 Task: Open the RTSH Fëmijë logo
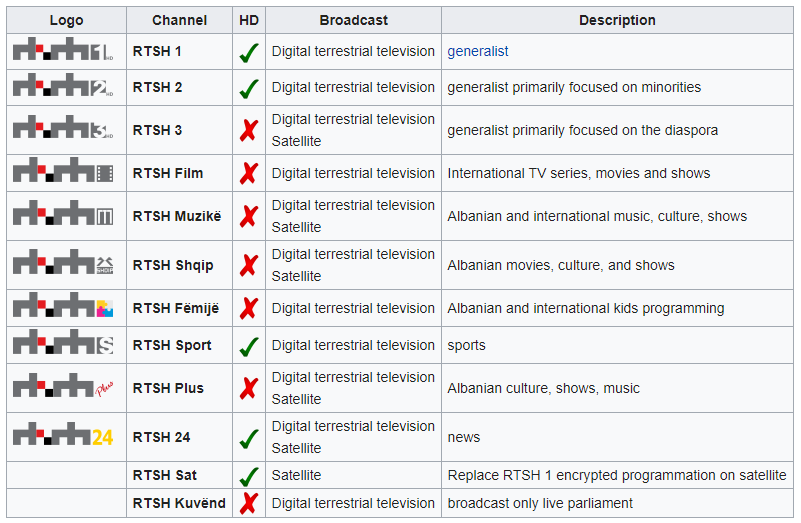tap(63, 306)
